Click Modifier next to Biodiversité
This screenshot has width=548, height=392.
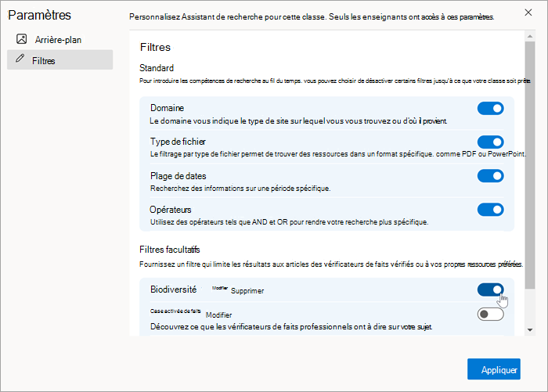[x=220, y=288]
